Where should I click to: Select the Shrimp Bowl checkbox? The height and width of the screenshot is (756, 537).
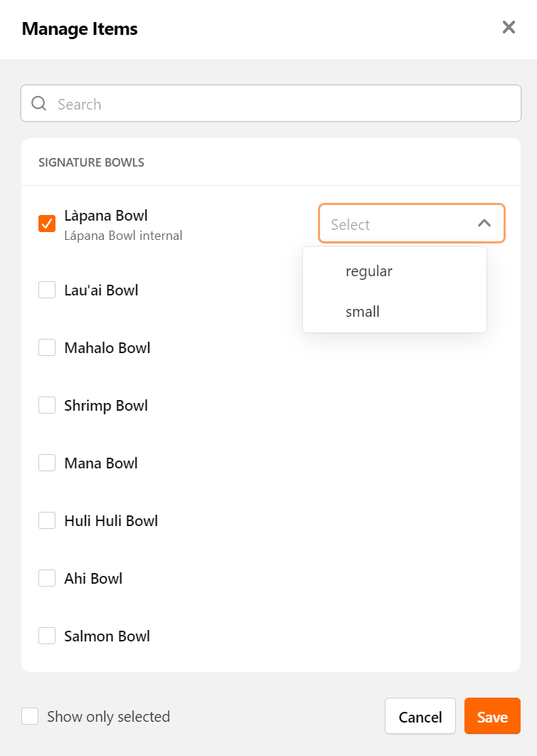(x=47, y=405)
